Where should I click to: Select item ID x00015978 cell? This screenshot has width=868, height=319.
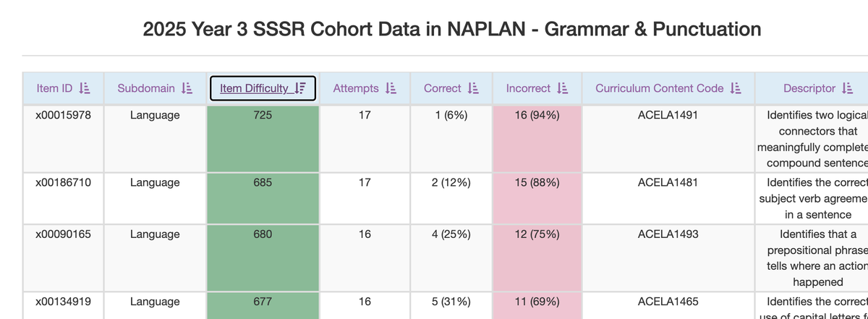pyautogui.click(x=64, y=115)
